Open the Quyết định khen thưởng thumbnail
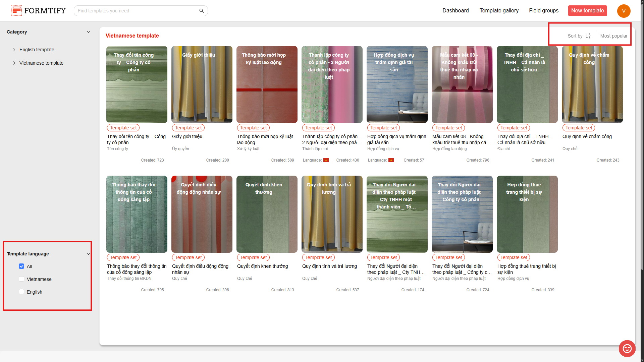Screen dimensions: 644x362 (x=267, y=214)
